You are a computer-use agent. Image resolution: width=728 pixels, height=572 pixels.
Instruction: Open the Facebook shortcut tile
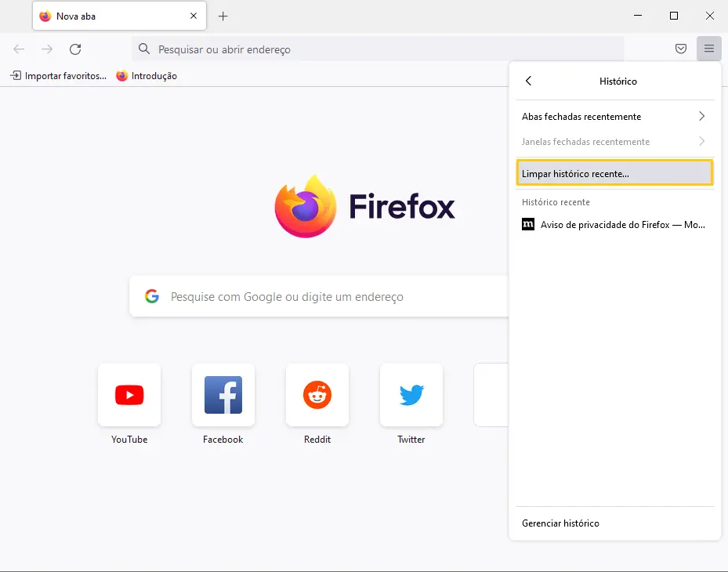(223, 395)
